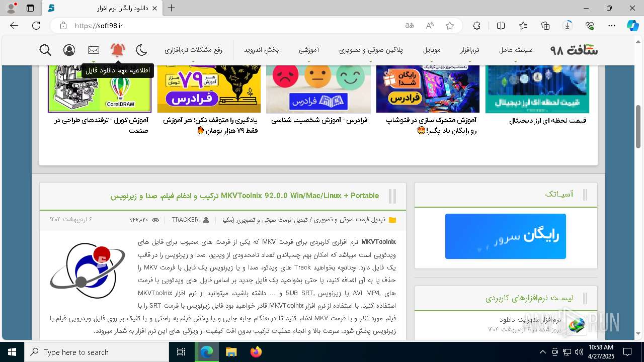
Task: Open the 79 هزار تومان Faradars banner
Action: click(x=209, y=89)
